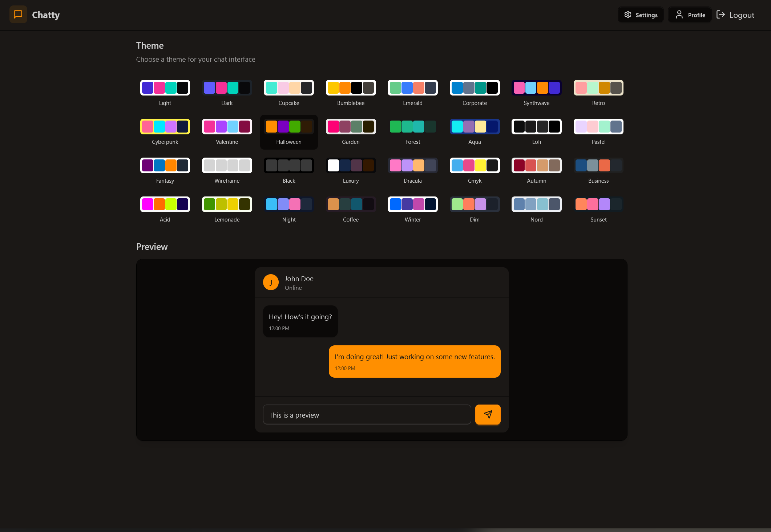This screenshot has width=771, height=532.
Task: Choose the Lofi theme
Action: click(537, 132)
